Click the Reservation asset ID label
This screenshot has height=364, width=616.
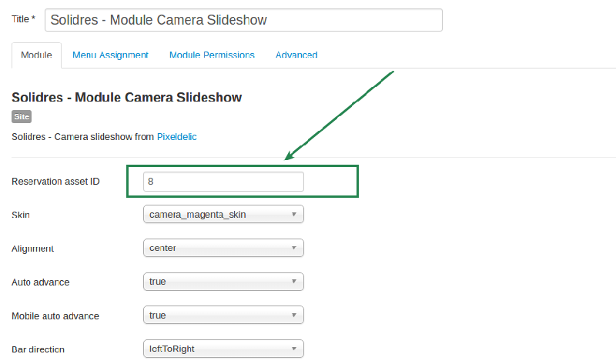coord(55,182)
